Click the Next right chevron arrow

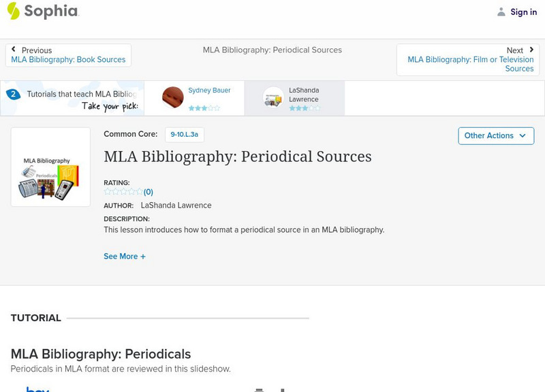(531, 50)
